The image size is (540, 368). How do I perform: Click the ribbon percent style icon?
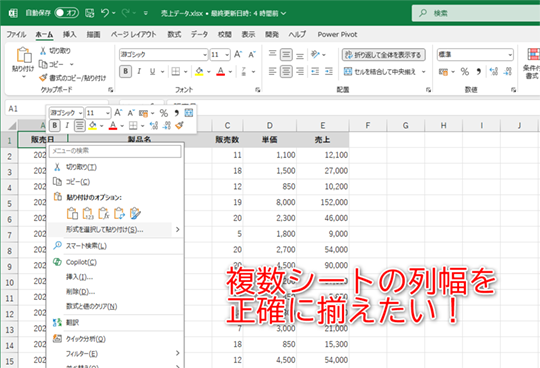[x=465, y=72]
